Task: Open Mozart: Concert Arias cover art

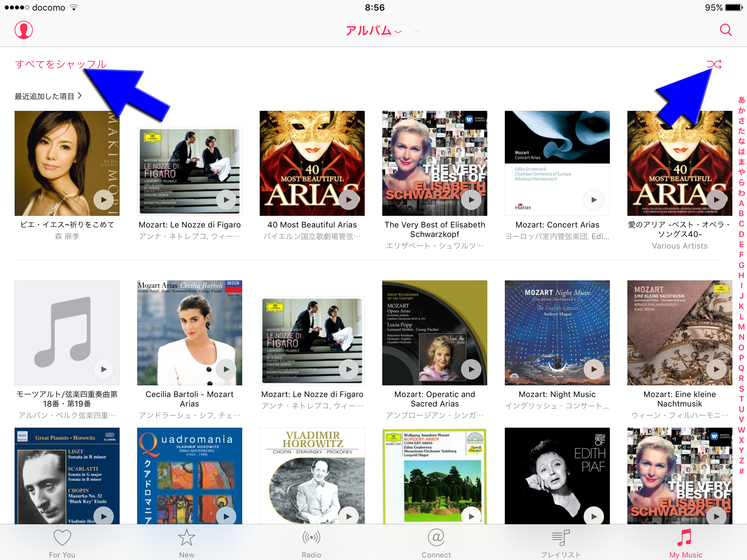Action: click(557, 163)
